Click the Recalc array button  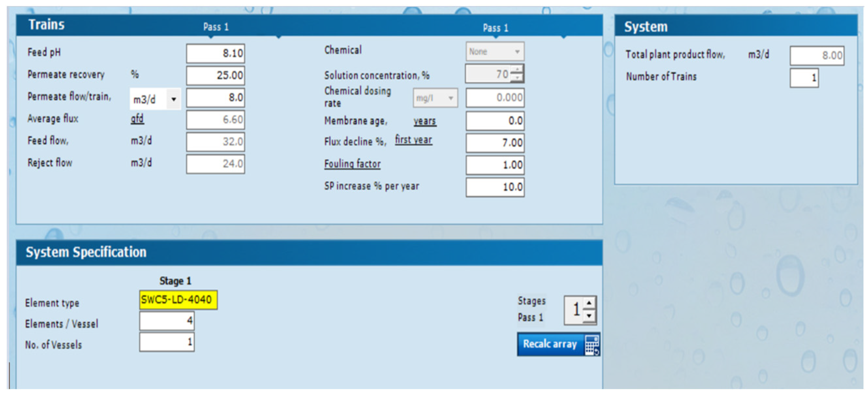(x=550, y=344)
